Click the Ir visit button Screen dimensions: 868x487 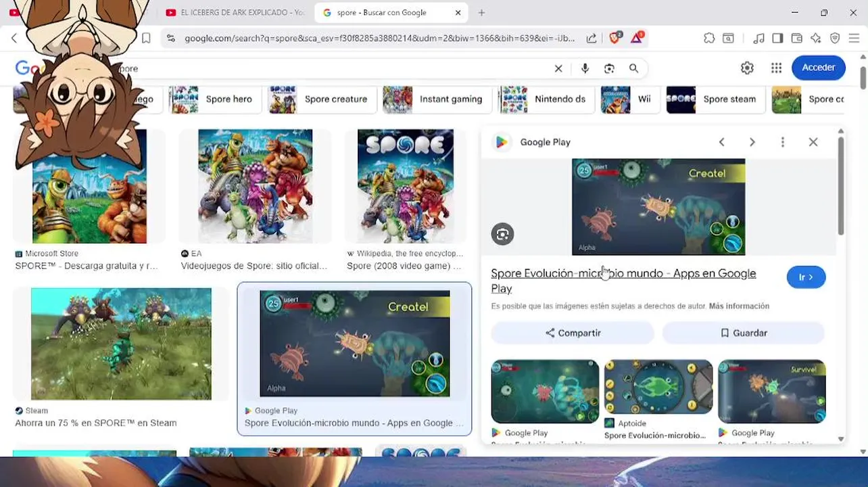pyautogui.click(x=806, y=277)
